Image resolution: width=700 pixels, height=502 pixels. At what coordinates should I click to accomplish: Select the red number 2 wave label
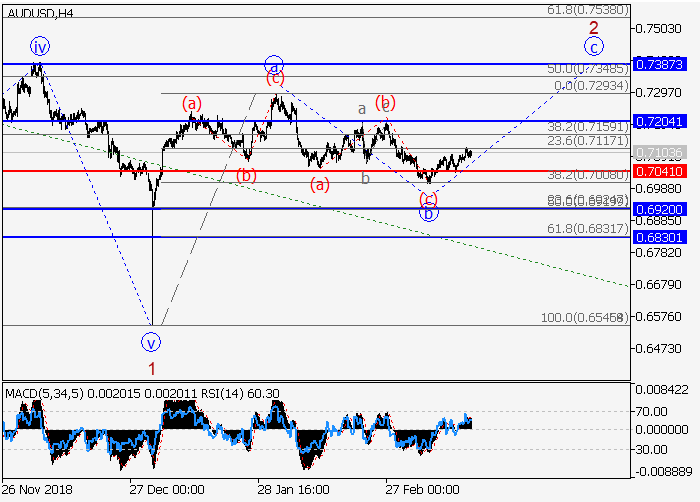click(593, 27)
